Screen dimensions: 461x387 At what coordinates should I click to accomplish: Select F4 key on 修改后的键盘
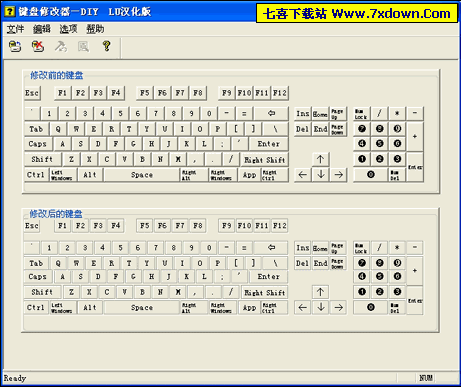pos(116,226)
